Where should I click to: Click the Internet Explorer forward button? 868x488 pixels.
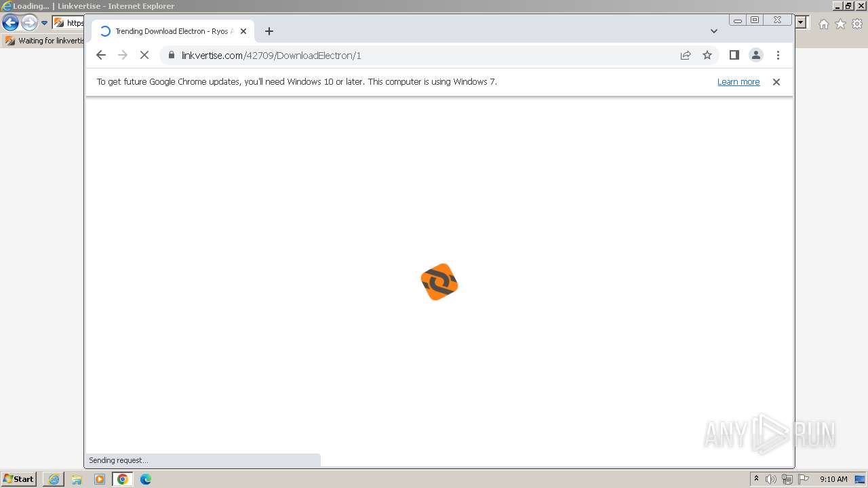(x=29, y=22)
